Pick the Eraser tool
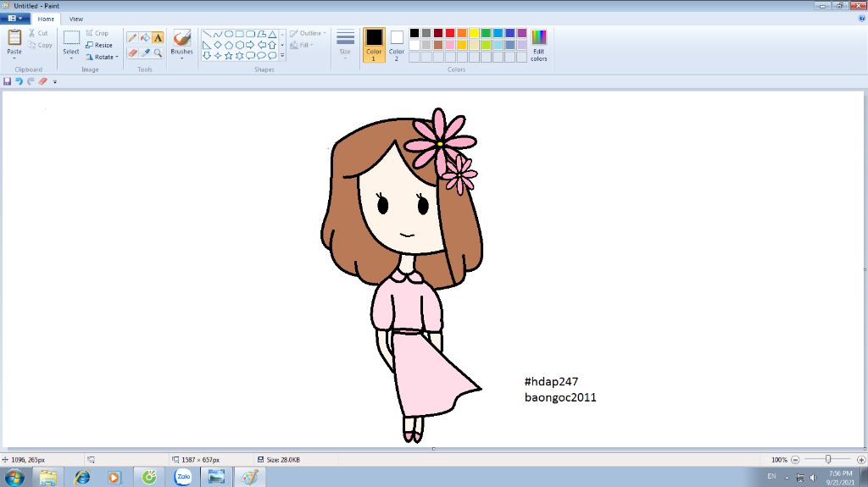Screen dimensions: 868x487 132,53
